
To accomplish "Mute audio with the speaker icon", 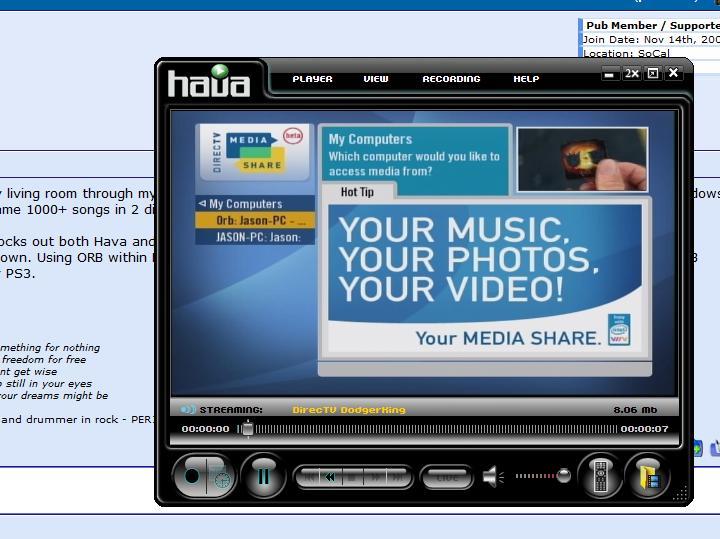I will 493,477.
